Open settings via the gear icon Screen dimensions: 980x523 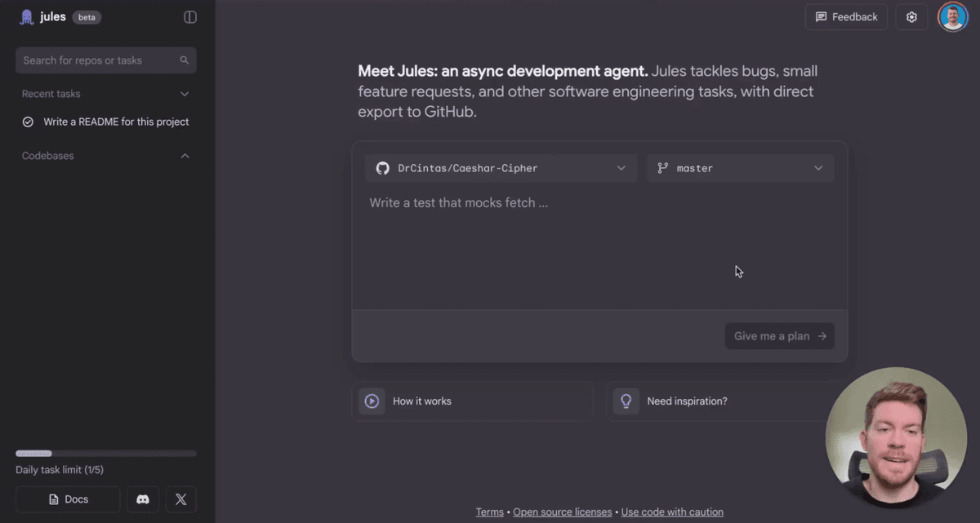911,16
